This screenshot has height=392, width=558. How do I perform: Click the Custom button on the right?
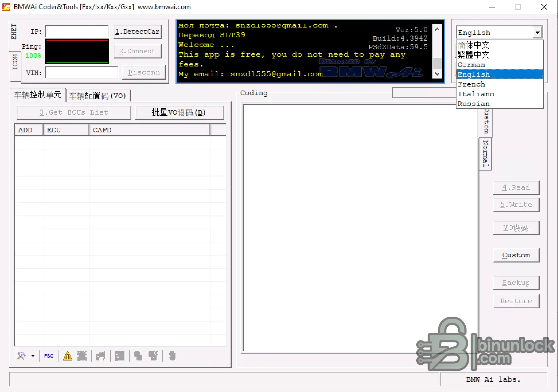(516, 255)
